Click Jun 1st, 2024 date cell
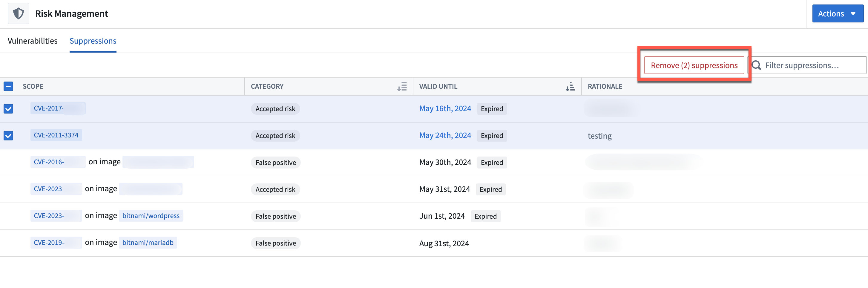The image size is (868, 288). [x=442, y=216]
